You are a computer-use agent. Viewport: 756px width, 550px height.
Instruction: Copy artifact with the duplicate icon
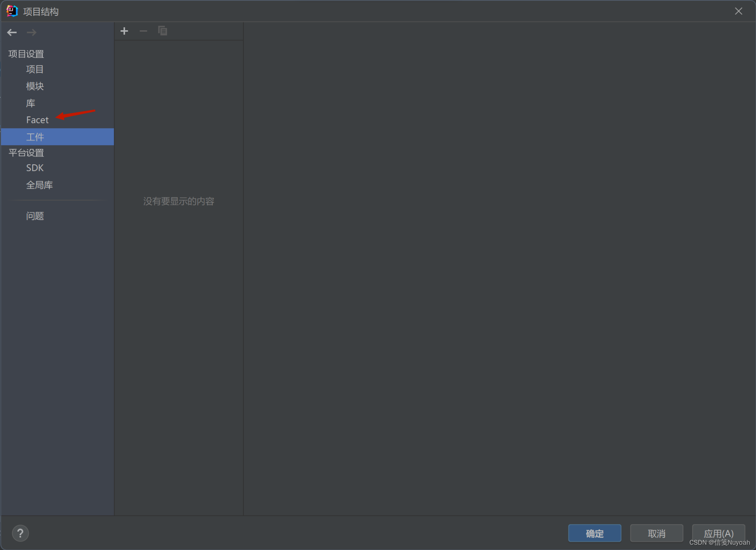pyautogui.click(x=163, y=31)
